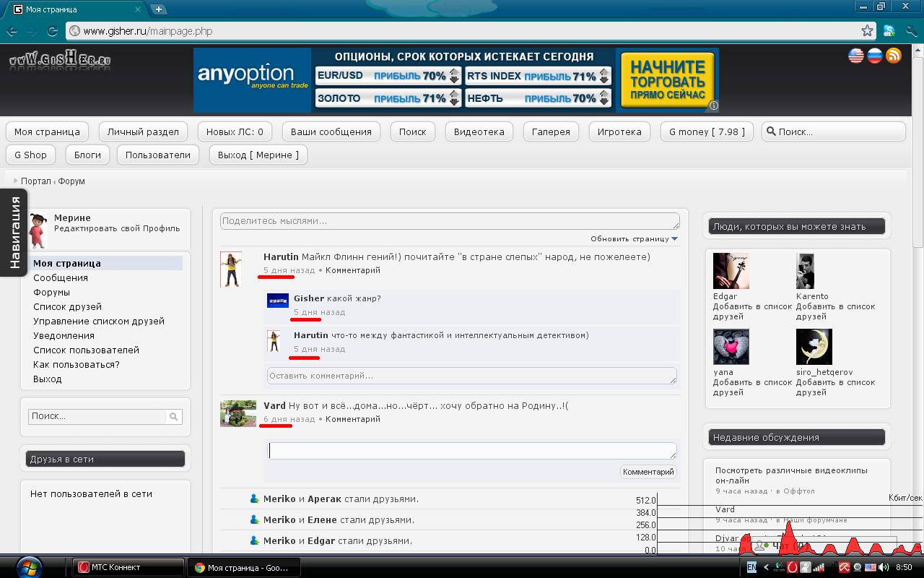The width and height of the screenshot is (924, 578).
Task: Open Edgar's profile thumbnail
Action: coord(731,271)
